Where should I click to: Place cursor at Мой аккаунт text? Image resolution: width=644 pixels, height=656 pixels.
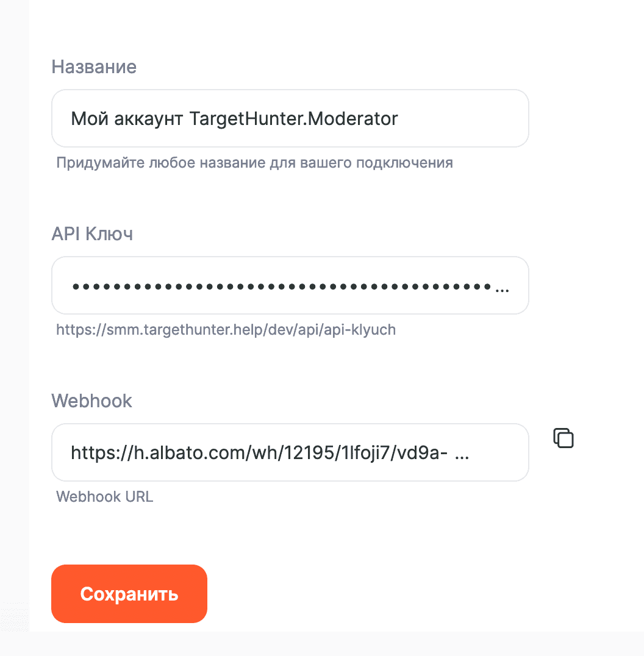[127, 119]
